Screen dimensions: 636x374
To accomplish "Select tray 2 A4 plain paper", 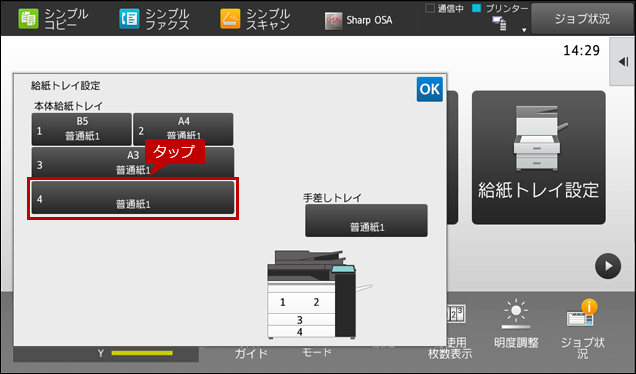I will click(x=183, y=129).
